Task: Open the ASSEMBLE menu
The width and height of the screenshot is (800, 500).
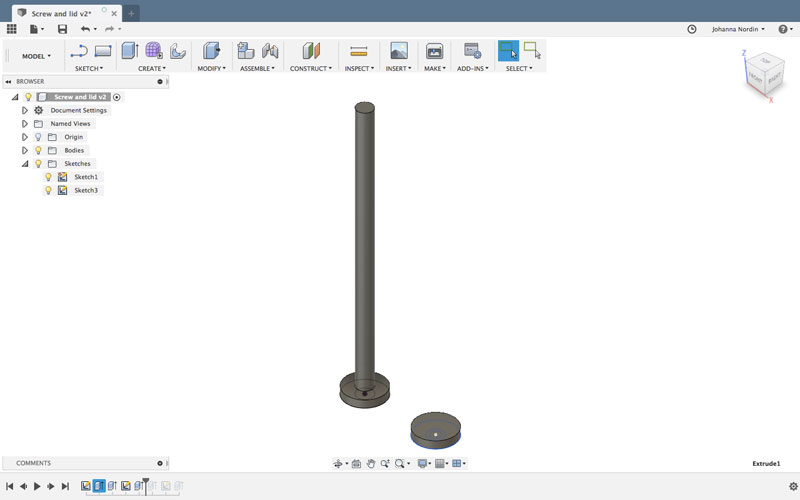Action: coord(257,68)
